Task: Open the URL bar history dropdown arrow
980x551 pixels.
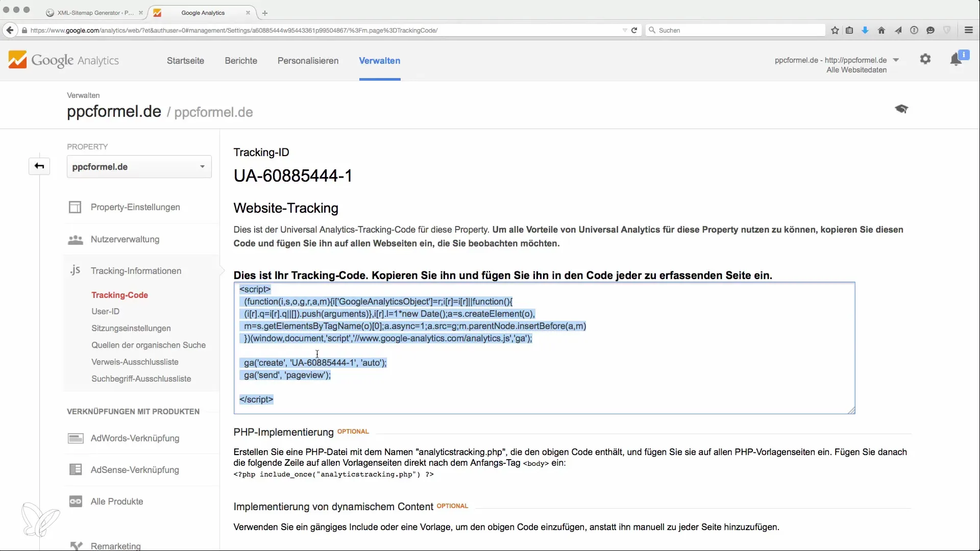Action: (625, 30)
